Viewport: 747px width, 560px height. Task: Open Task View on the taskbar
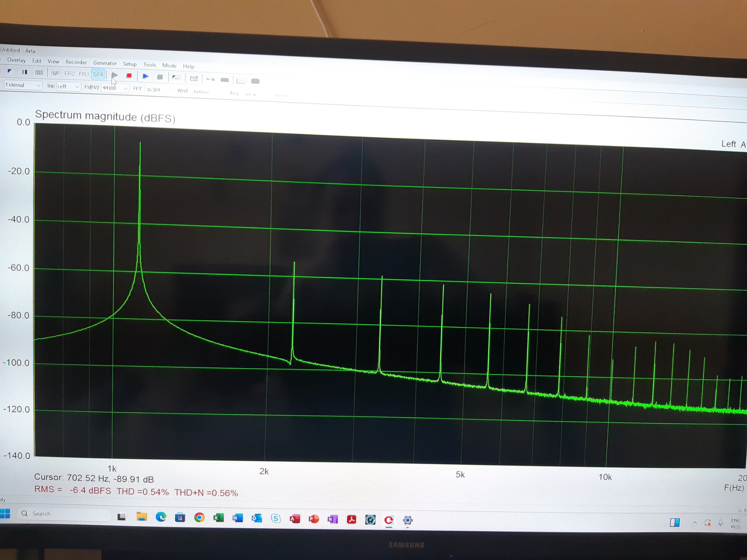point(121,517)
